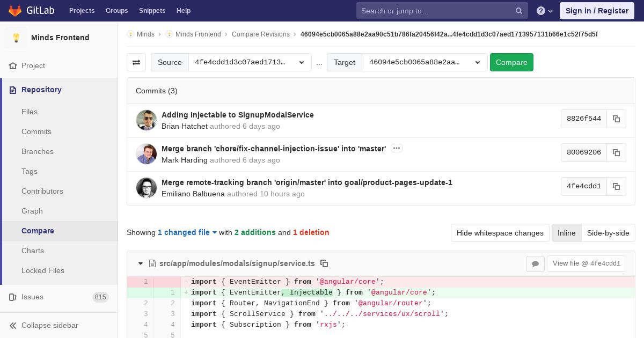Screen dimensions: 644x338
Task: Open Emiliano Balbuena author link
Action: click(193, 194)
